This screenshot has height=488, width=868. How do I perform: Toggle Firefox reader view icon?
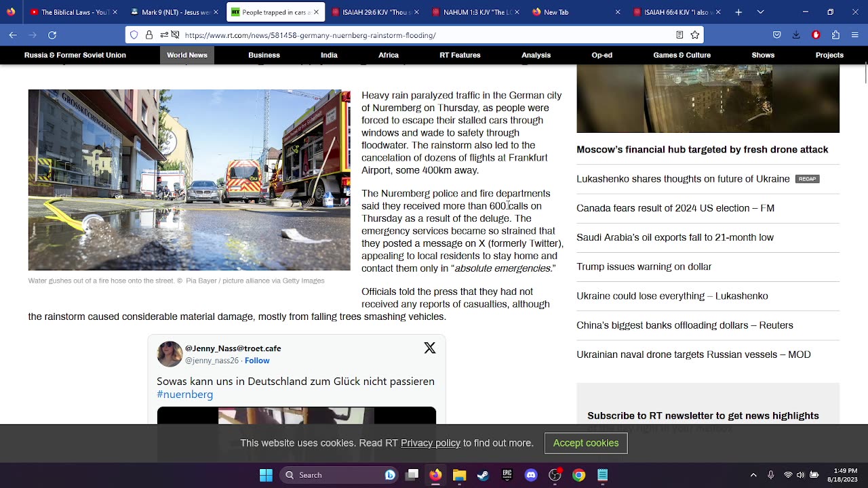pos(679,35)
